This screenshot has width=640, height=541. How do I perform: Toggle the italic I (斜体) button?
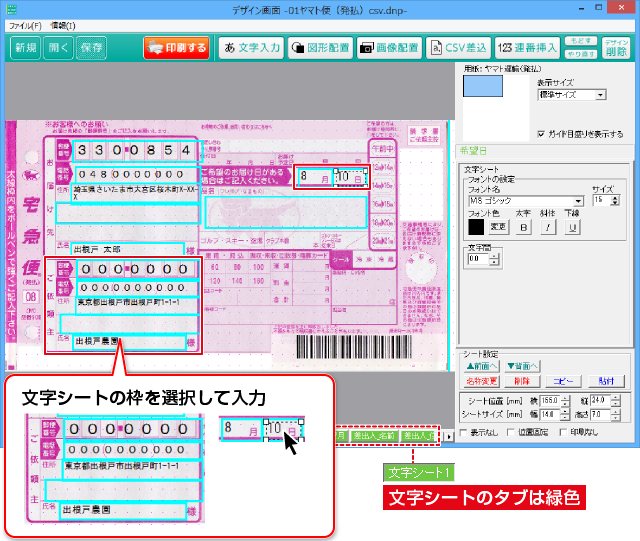tap(548, 227)
